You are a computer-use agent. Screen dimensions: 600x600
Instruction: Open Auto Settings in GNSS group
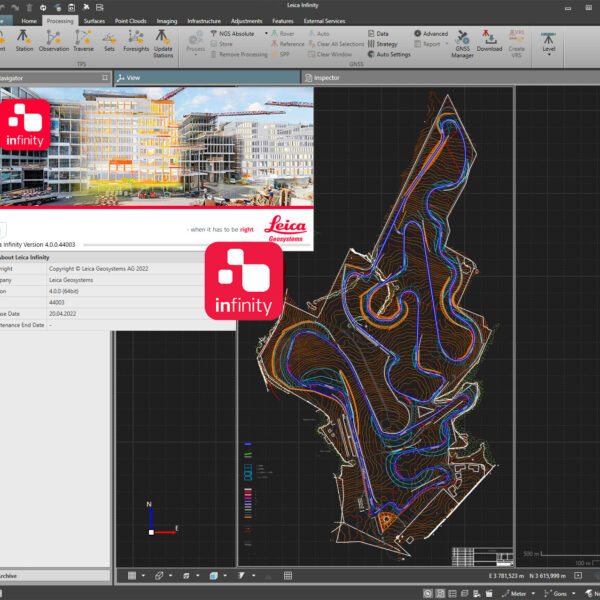click(x=389, y=54)
